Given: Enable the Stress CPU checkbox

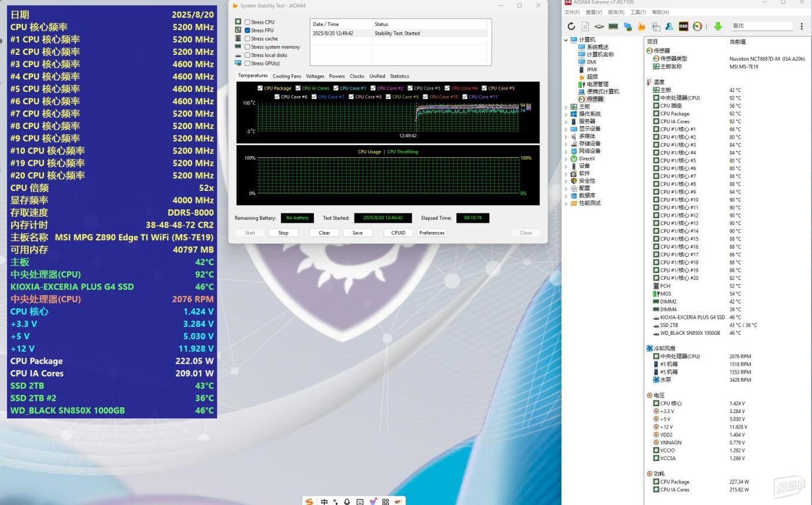Looking at the screenshot, I should 248,22.
